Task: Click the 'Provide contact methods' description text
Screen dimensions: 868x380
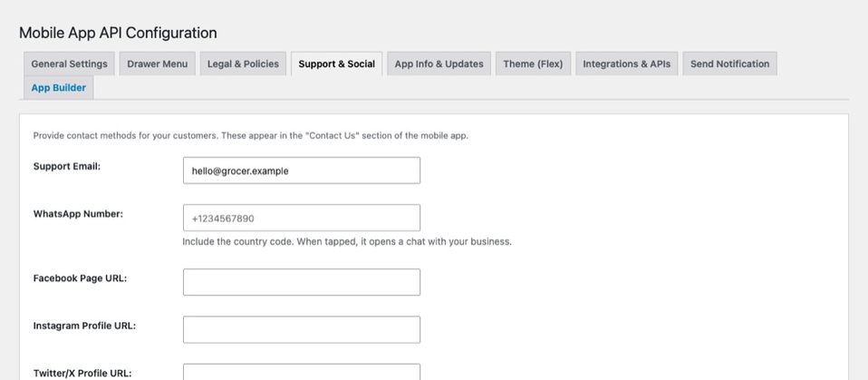Action: pyautogui.click(x=251, y=136)
